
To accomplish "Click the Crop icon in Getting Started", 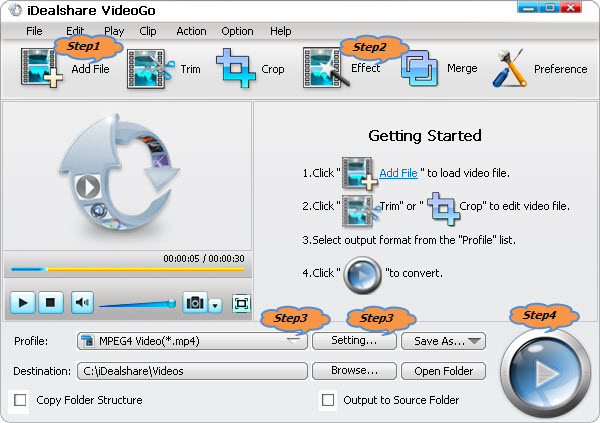I will 443,208.
